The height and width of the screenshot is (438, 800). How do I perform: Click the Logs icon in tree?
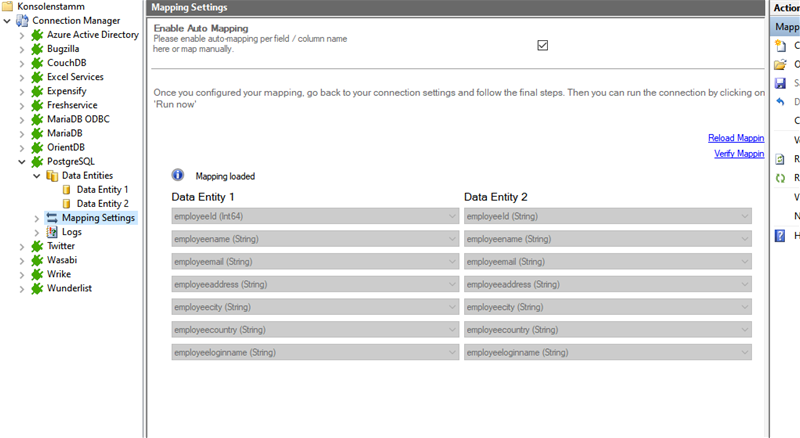(52, 232)
